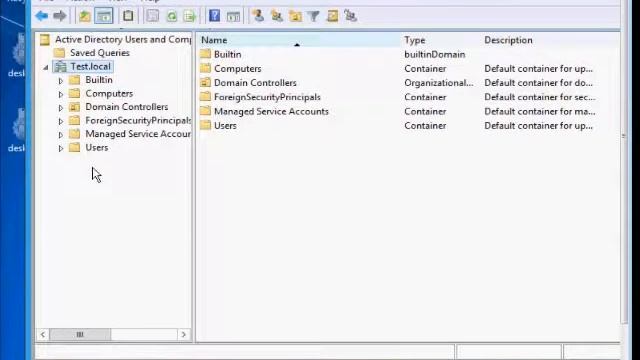The height and width of the screenshot is (360, 640).
Task: Create a new organizational unit via folder icon
Action: (x=295, y=16)
